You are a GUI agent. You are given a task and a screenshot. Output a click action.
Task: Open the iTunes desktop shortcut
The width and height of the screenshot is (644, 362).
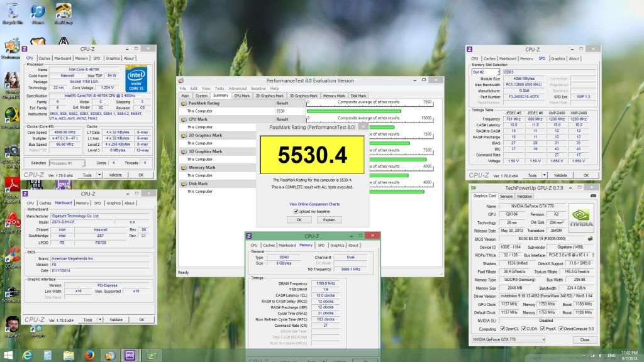pyautogui.click(x=38, y=13)
